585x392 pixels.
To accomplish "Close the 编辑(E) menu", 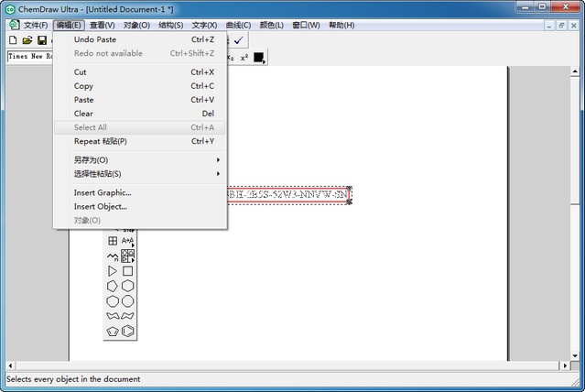I will tap(69, 26).
